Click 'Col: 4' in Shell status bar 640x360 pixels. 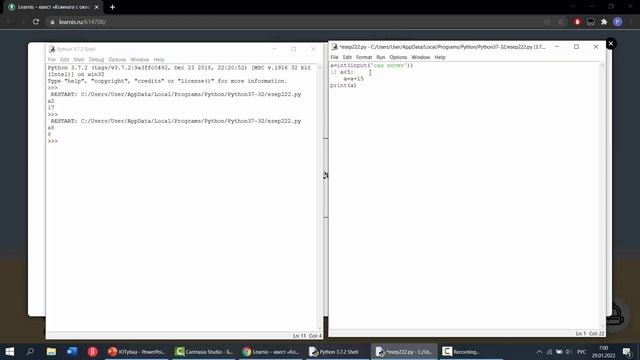click(x=315, y=336)
